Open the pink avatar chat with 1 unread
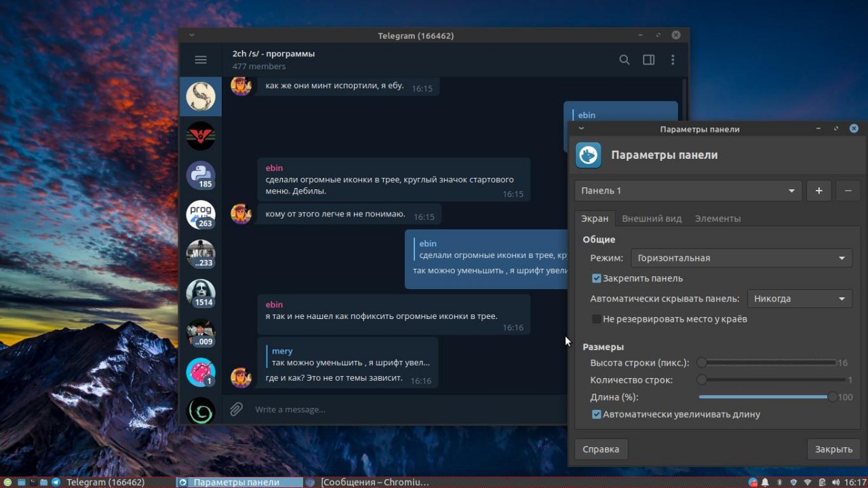 coord(201,372)
